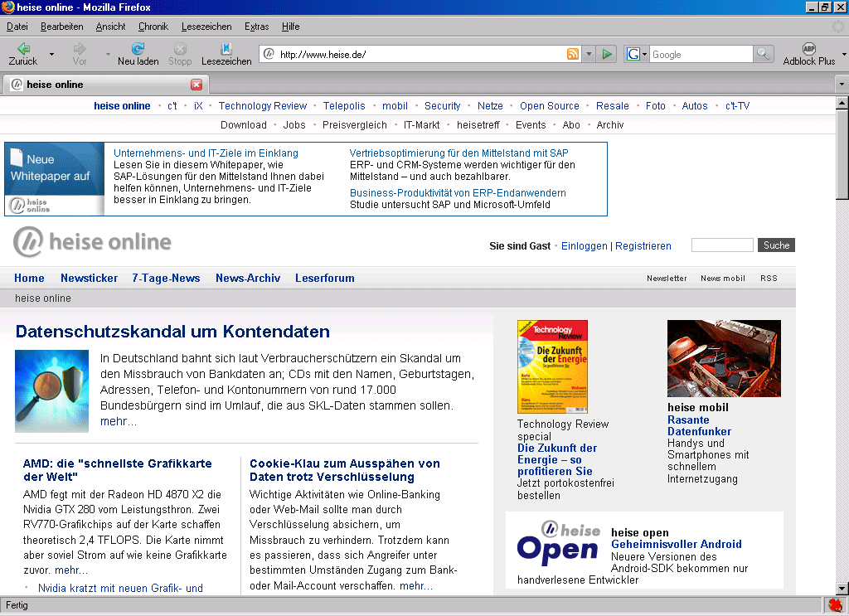Open the Leserforum link
The image size is (849, 616).
coord(325,278)
